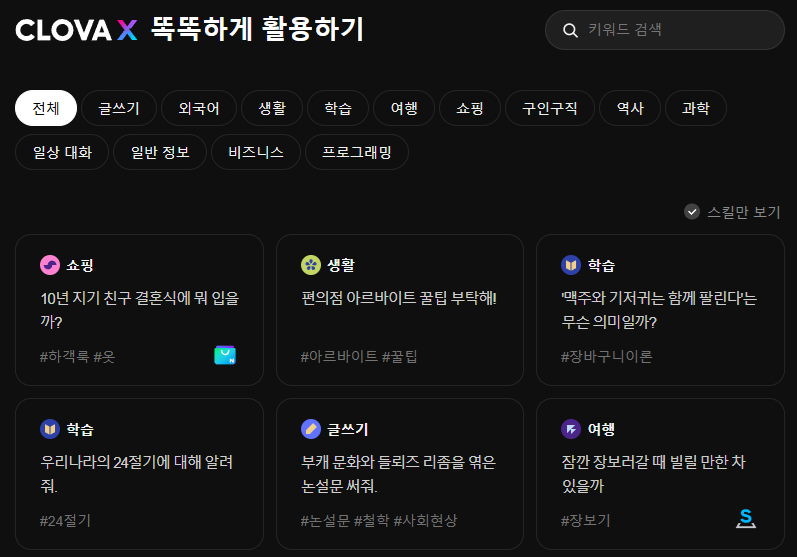Open the 비즈니스 category
Screen dimensions: 797x557
pos(256,152)
